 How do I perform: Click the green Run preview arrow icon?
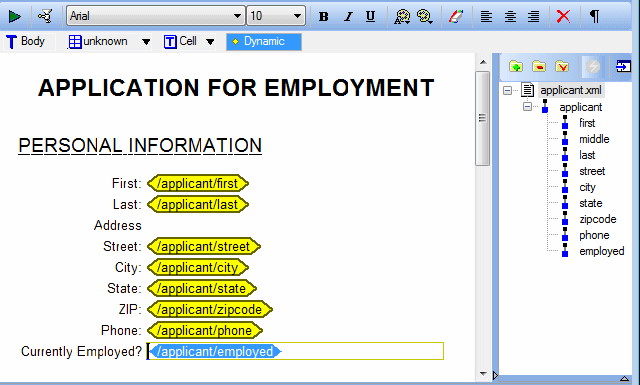[15, 16]
